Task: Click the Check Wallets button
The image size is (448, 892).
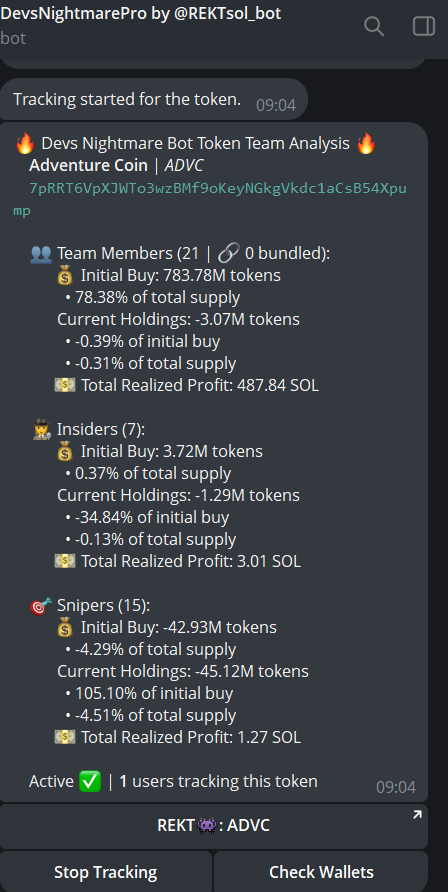Action: (x=321, y=872)
